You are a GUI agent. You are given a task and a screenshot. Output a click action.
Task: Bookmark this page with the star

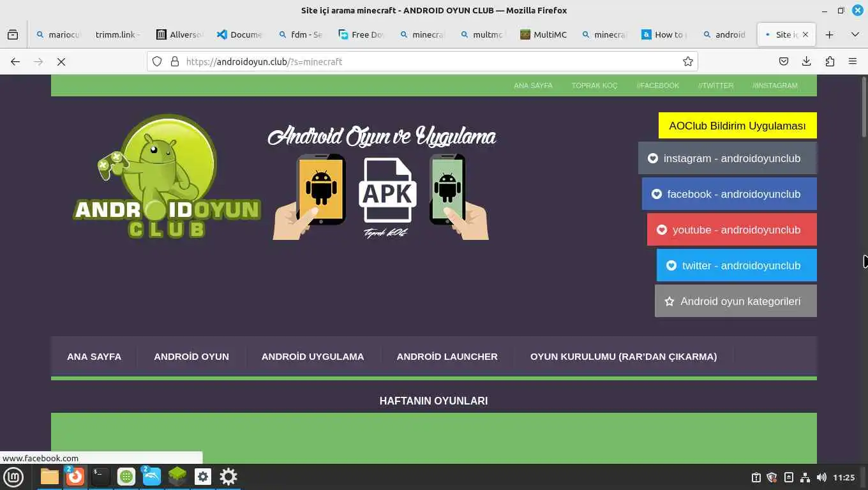tap(687, 61)
